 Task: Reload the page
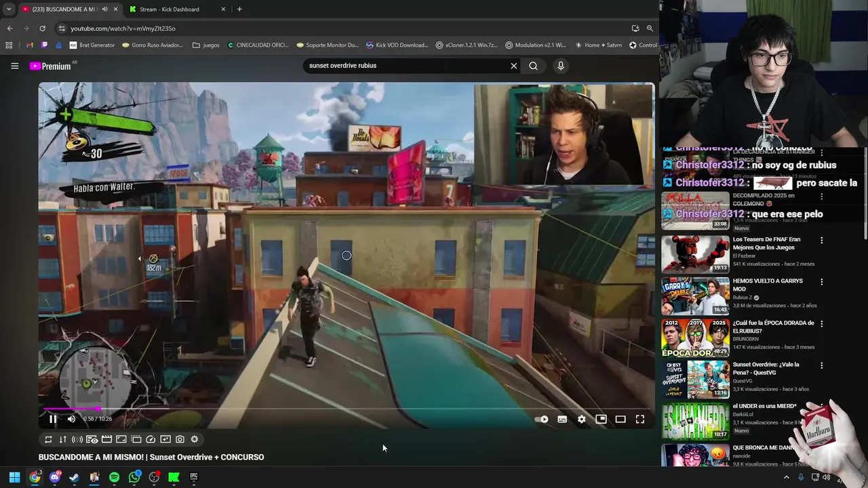42,28
